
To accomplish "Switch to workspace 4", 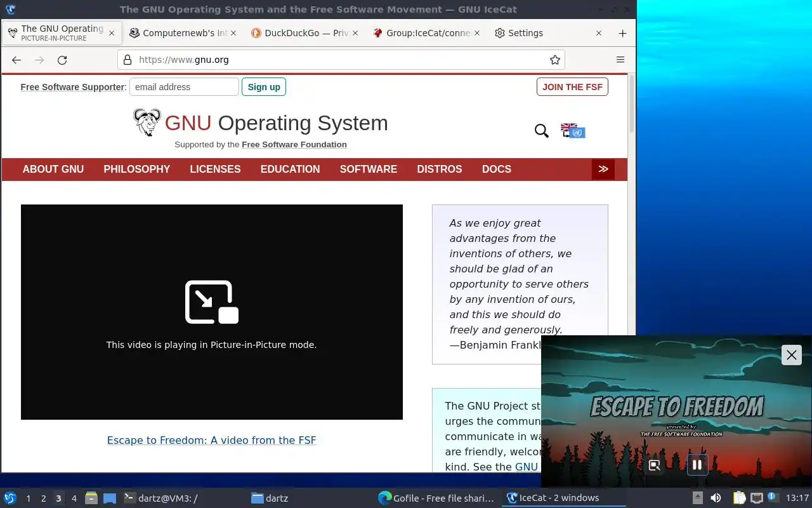I will click(74, 498).
